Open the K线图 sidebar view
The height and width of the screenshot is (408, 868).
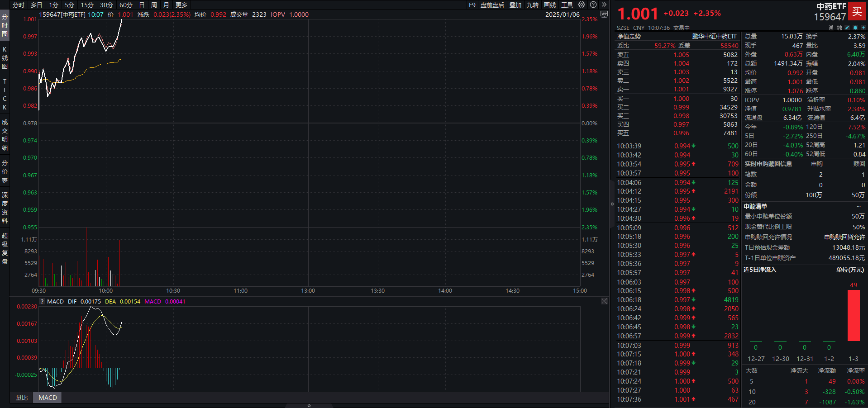point(5,57)
